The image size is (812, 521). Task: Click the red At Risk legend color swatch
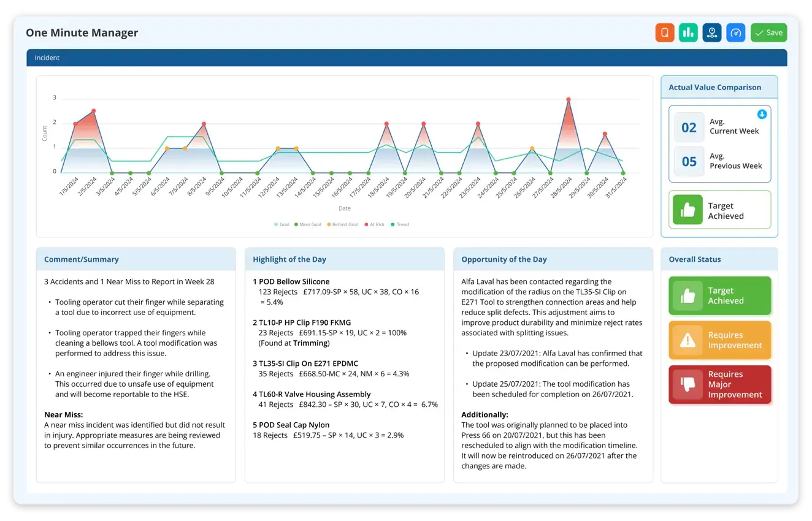[x=366, y=224]
